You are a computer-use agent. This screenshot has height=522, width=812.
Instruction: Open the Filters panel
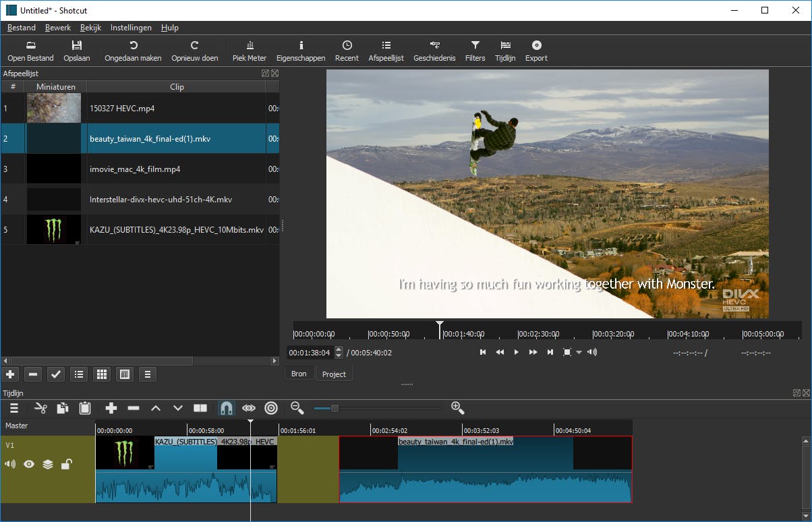pos(475,51)
